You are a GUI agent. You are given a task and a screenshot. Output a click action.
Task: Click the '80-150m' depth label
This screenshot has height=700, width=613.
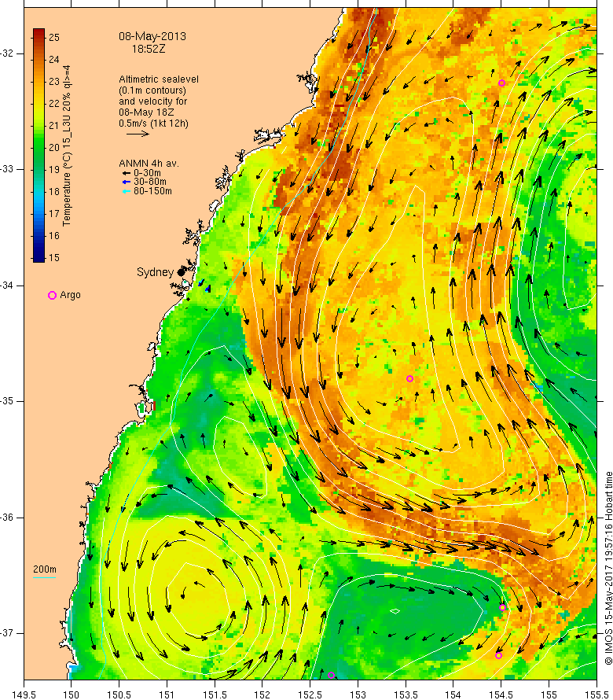coord(152,192)
